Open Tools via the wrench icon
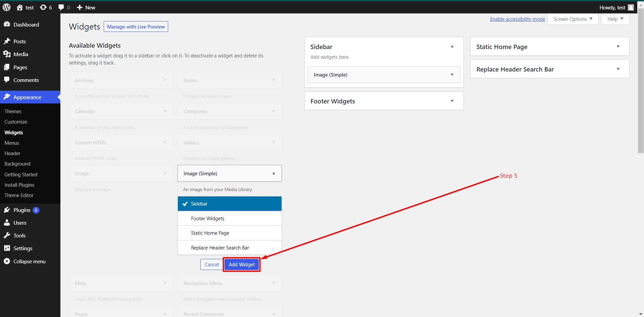644x317 pixels. coord(7,235)
